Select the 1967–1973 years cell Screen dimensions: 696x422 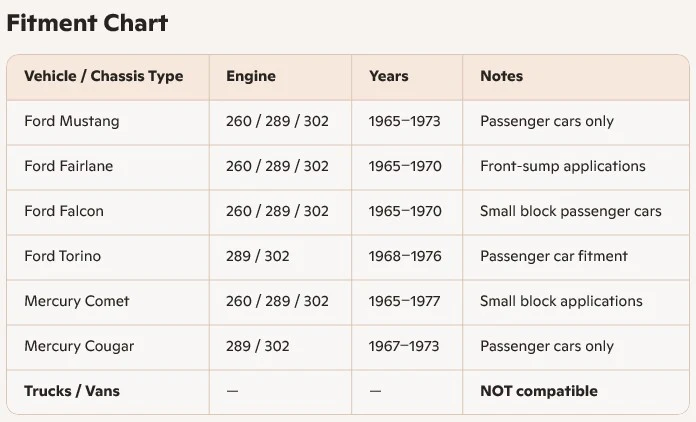(x=404, y=346)
